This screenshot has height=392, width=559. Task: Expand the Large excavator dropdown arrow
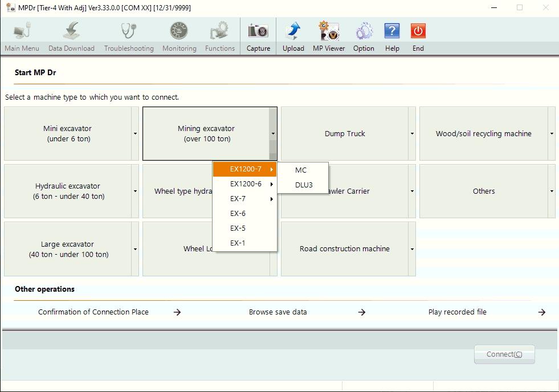(x=135, y=249)
